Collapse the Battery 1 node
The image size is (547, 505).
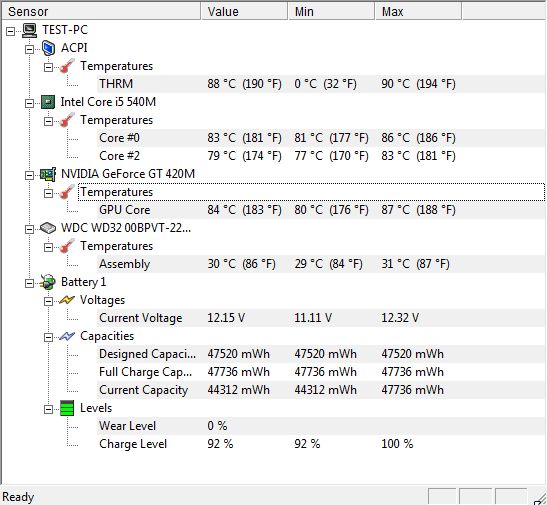click(x=30, y=283)
